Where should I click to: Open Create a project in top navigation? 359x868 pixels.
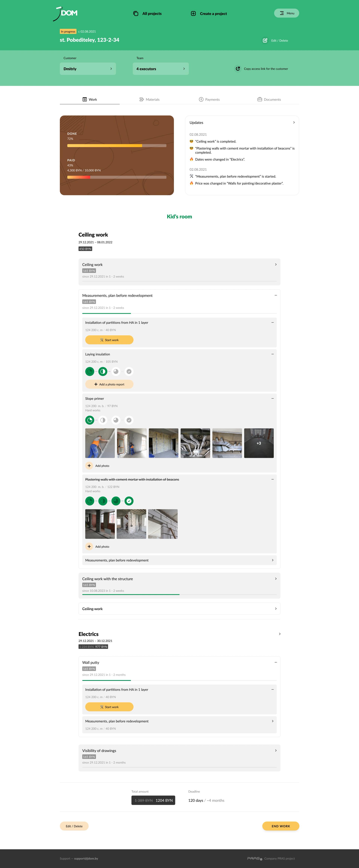(209, 13)
